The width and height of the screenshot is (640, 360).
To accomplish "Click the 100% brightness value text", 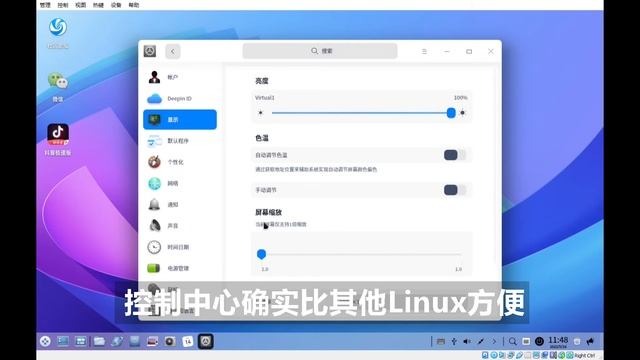I will click(460, 98).
